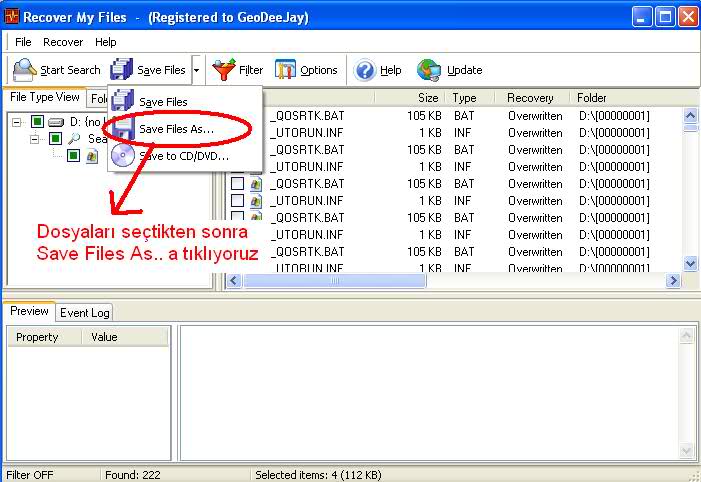The width and height of the screenshot is (701, 482).
Task: Open the Save Files dropdown arrow
Action: tap(197, 70)
